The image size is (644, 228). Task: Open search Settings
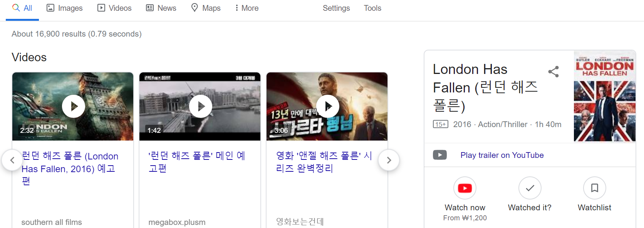coord(336,8)
